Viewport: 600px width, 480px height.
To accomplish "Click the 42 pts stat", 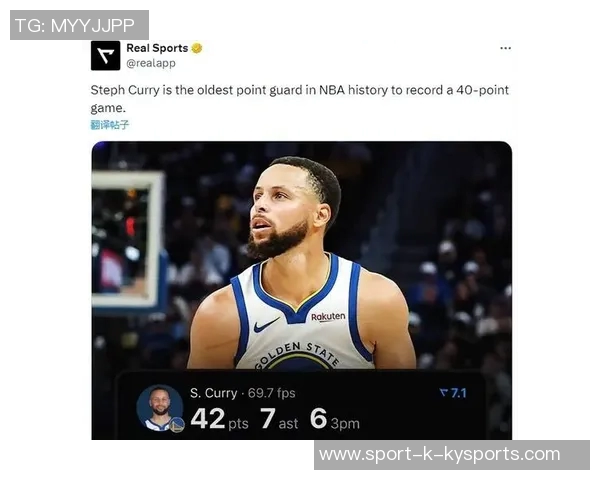I will point(219,418).
